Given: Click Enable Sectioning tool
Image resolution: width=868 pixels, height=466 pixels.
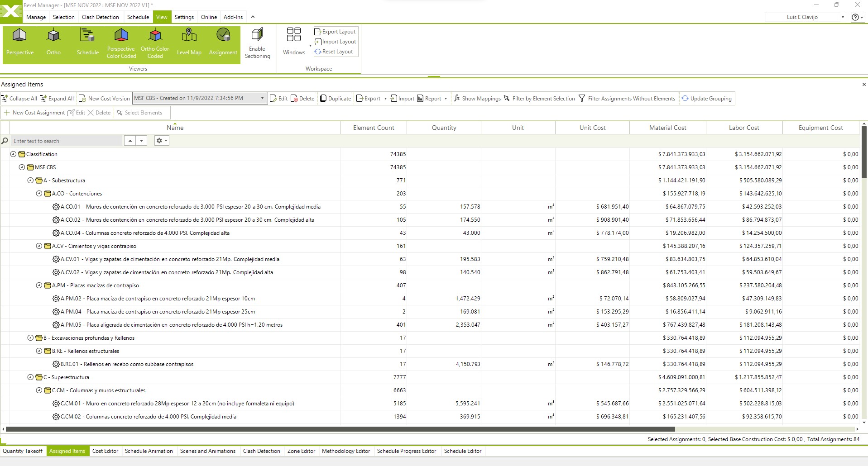Looking at the screenshot, I should 257,44.
